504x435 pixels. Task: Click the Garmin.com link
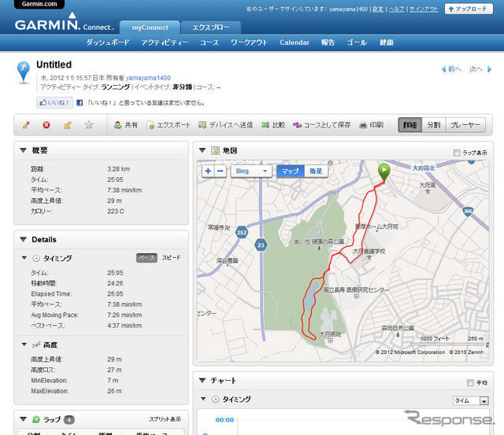[39, 4]
